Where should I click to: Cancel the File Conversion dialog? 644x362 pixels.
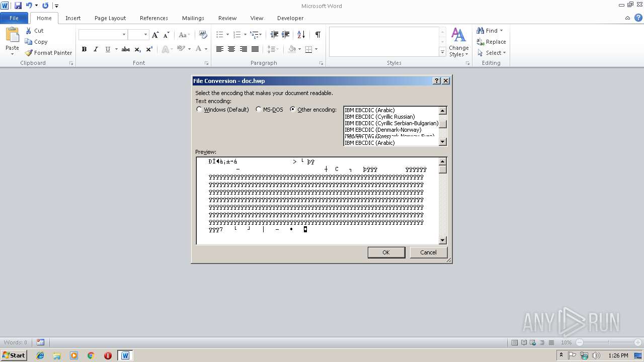(x=429, y=252)
